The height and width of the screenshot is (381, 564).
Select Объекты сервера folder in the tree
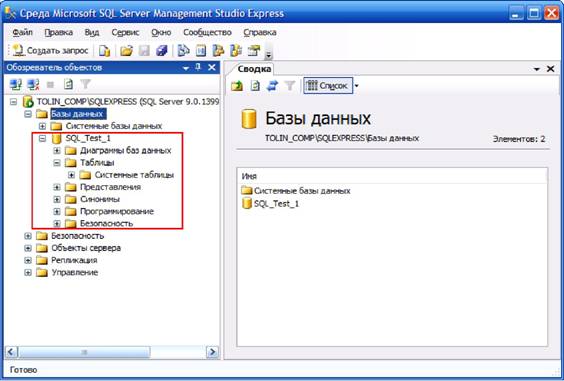click(86, 248)
